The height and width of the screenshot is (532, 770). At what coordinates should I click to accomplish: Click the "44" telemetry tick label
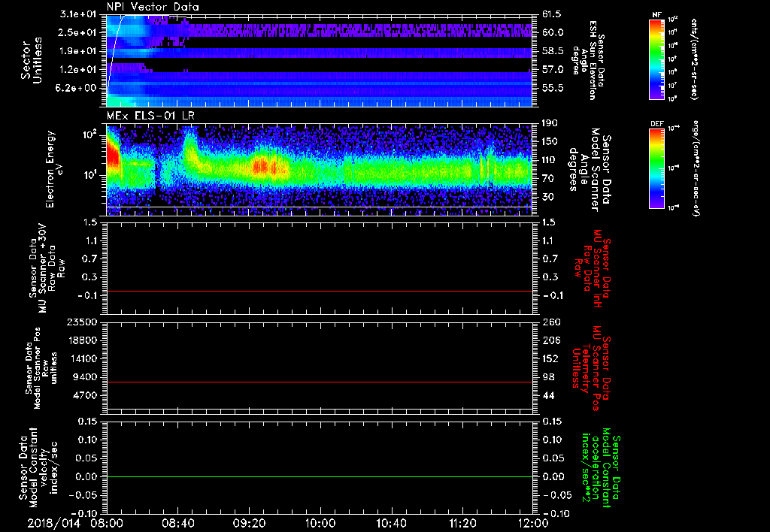pos(548,395)
